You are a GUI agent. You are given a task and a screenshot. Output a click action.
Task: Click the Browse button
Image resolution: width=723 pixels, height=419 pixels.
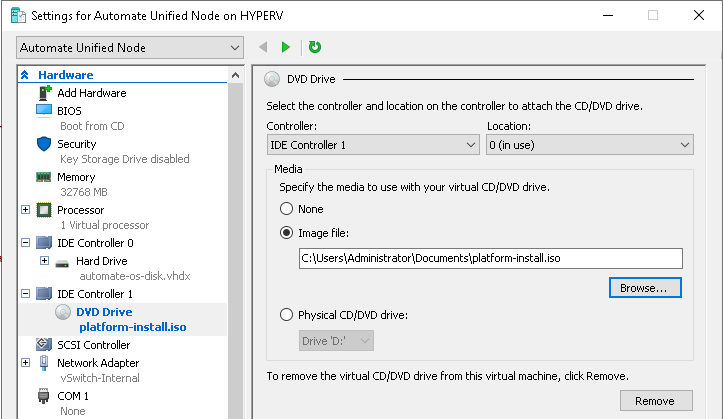click(644, 287)
